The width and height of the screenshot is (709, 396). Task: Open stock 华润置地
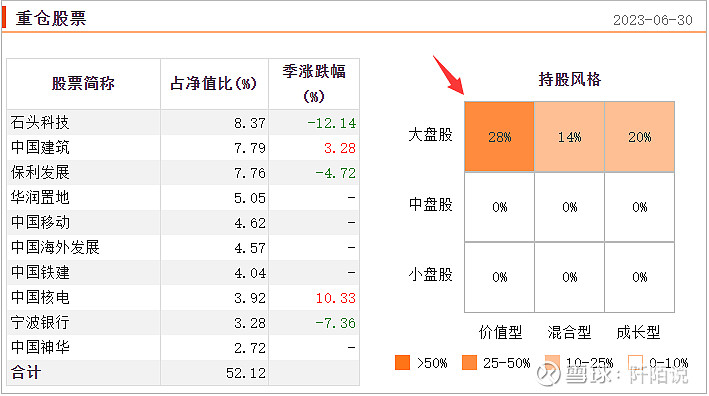point(40,198)
